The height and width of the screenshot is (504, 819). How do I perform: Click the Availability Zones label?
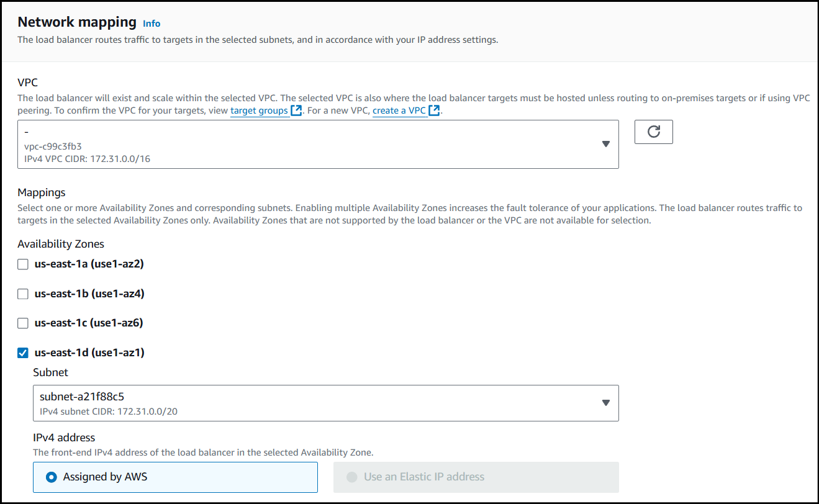(x=61, y=244)
